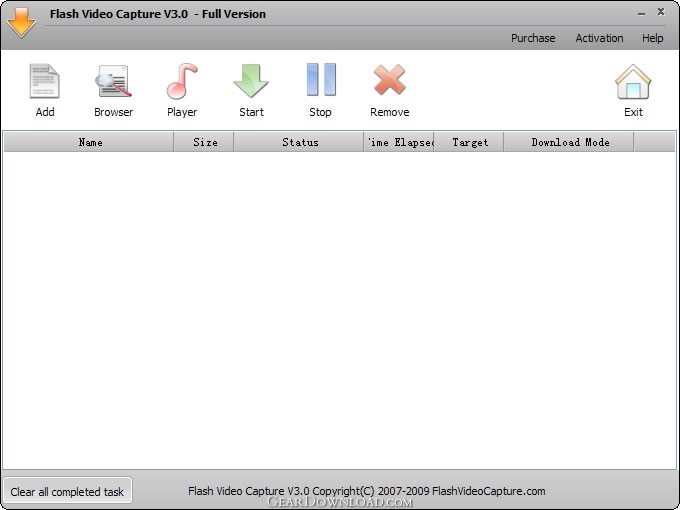
Task: Sort list by Size column header
Action: (x=204, y=142)
